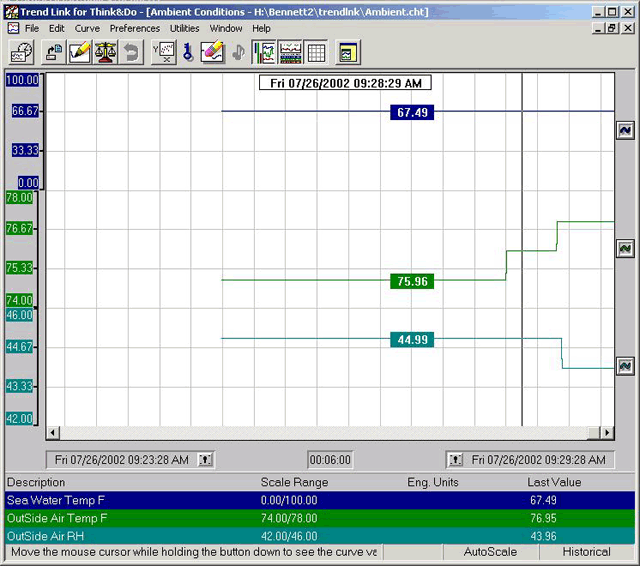The image size is (640, 566).
Task: Click the AutoScale button
Action: [490, 552]
